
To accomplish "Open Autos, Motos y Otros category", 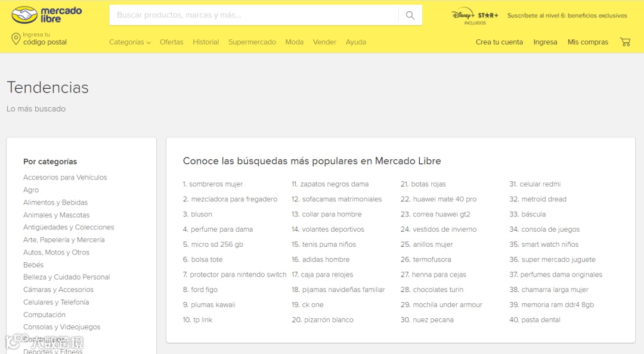I will pyautogui.click(x=56, y=252).
